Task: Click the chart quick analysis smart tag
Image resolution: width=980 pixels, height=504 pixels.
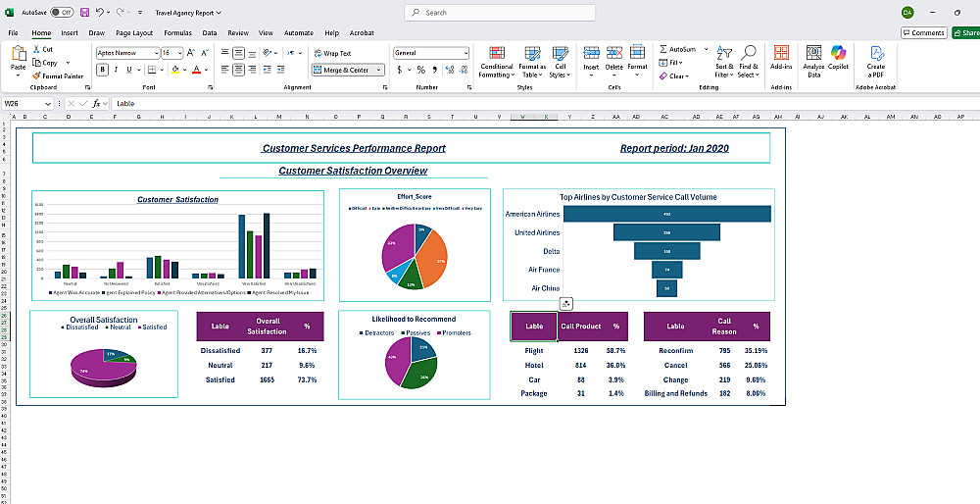Action: 565,304
